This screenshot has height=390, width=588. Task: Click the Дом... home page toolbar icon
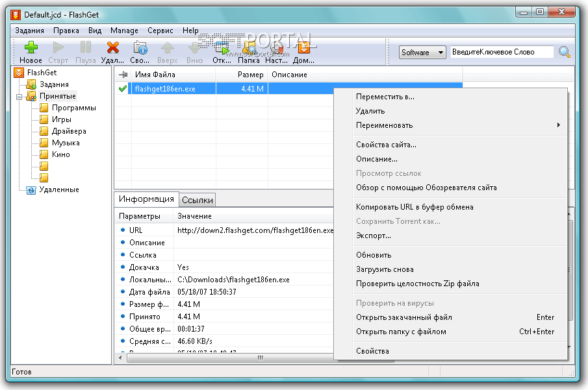304,47
